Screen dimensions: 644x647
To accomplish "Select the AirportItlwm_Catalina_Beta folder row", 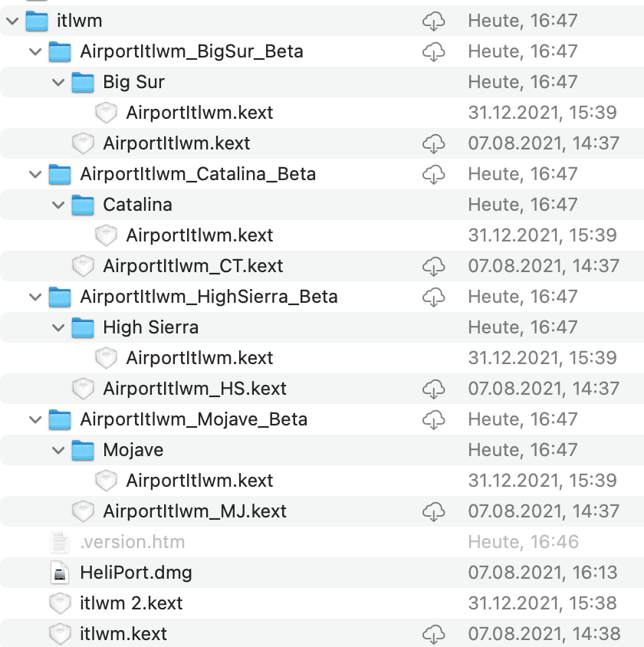I will click(198, 174).
